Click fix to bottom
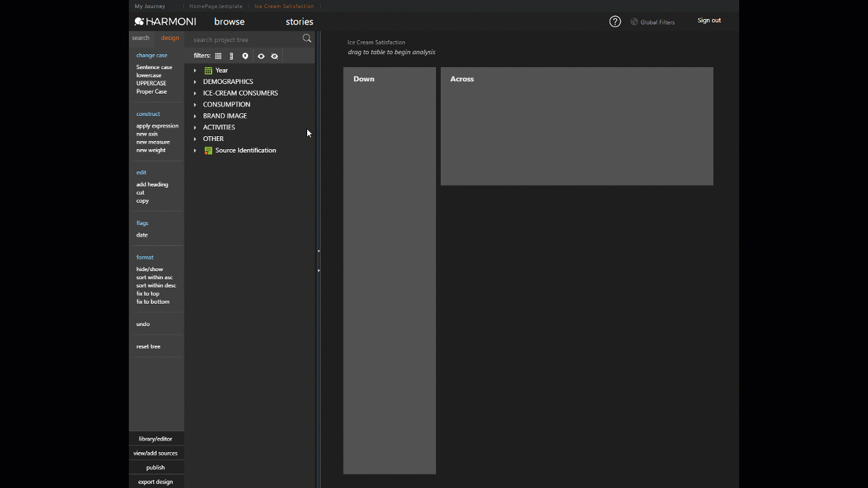868x488 pixels. click(153, 302)
